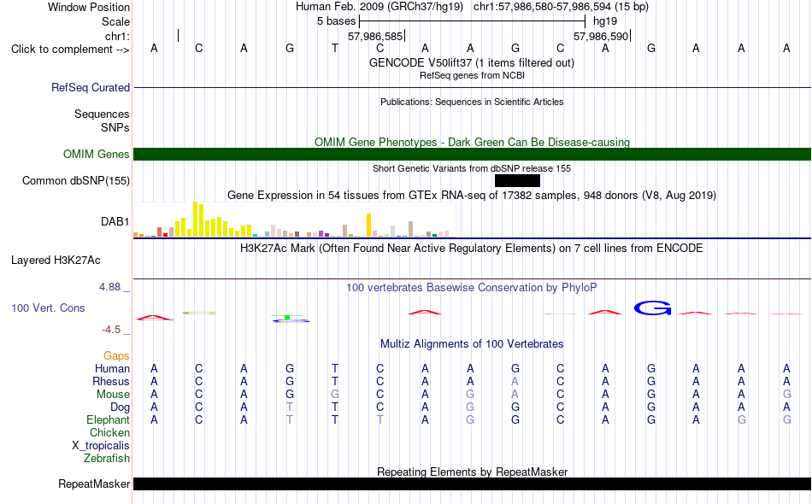Screen dimensions: 812x504
Task: Select the black RepeatMasker bar
Action: pos(473,483)
